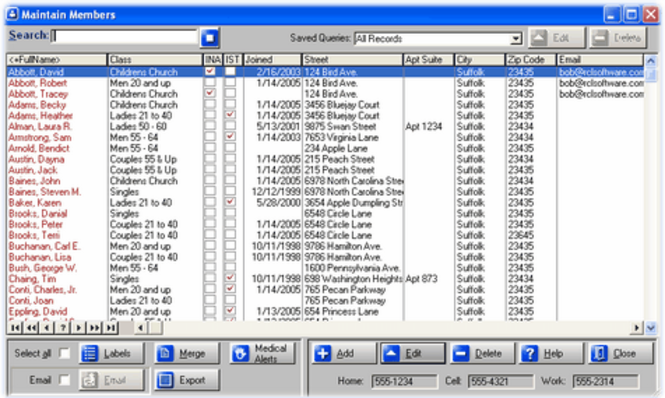Uncheck INA for Abbott, Tracey
Screen dimensions: 665x398
click(210, 93)
